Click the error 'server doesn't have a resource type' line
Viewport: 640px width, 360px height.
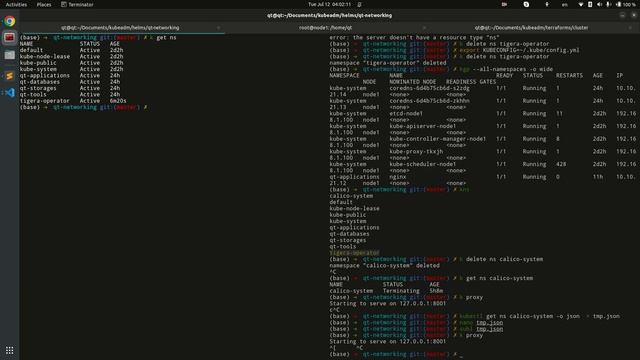pos(414,38)
